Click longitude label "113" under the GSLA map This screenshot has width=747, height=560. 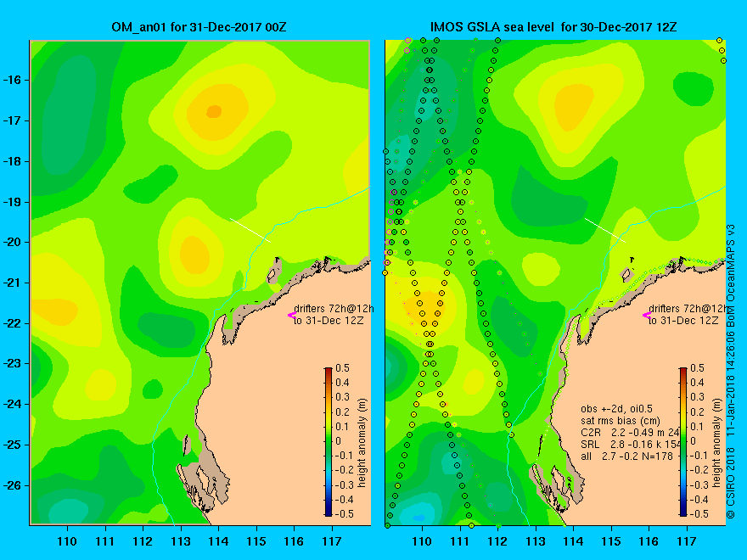click(x=536, y=541)
